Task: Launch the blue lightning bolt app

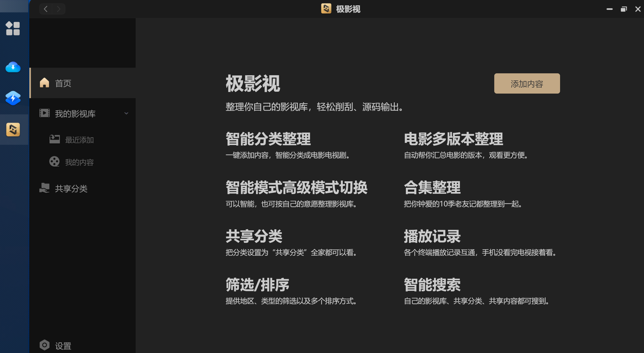Action: (x=13, y=98)
